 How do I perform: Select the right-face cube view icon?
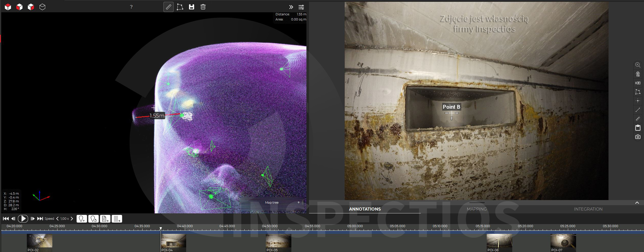(31, 7)
